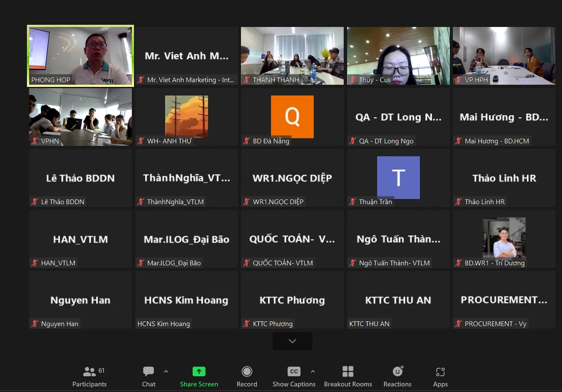This screenshot has height=392, width=562.
Task: Click the Reactions label
Action: pos(398,384)
